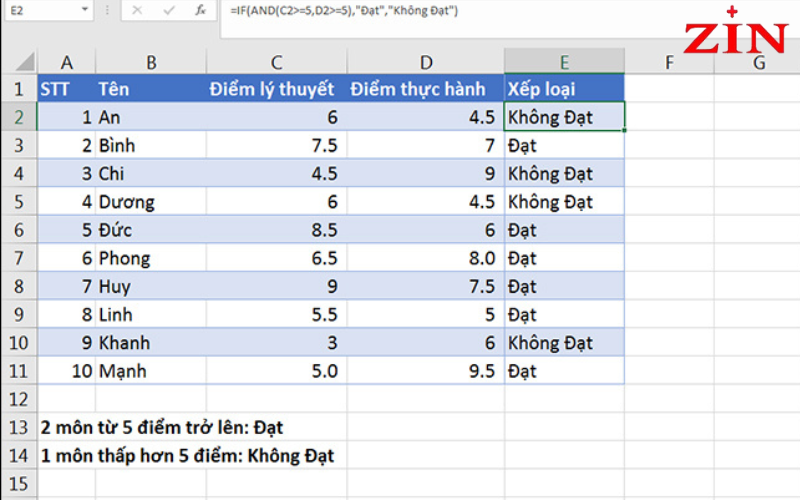Viewport: 800px width, 500px height.
Task: Click the cell containing name Linh
Action: pyautogui.click(x=151, y=314)
